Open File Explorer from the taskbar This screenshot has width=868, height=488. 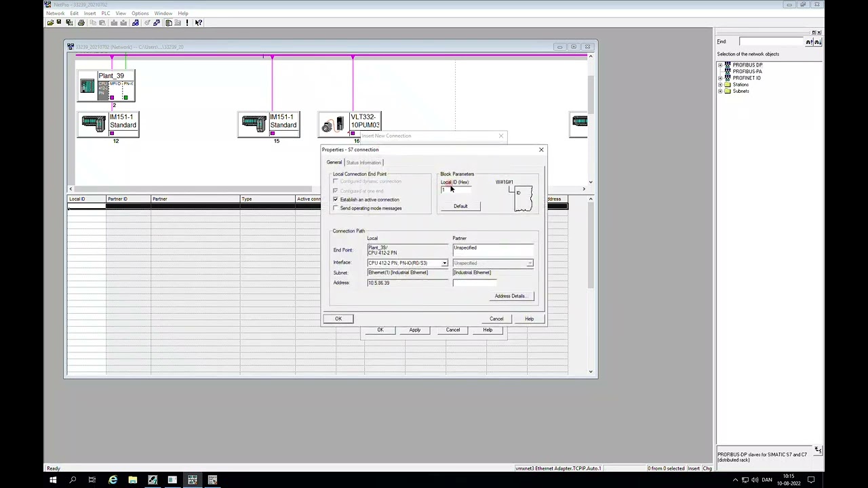point(132,480)
